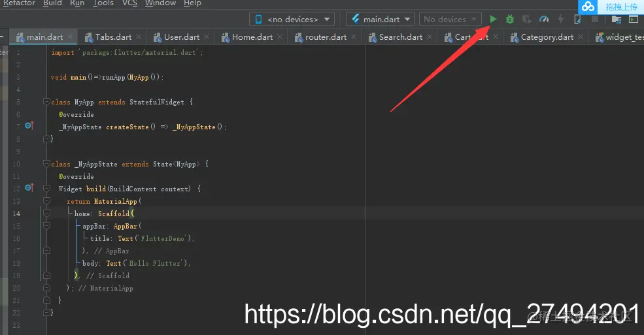Image resolution: width=644 pixels, height=335 pixels.
Task: Click runApp in the main function
Action: click(x=113, y=77)
